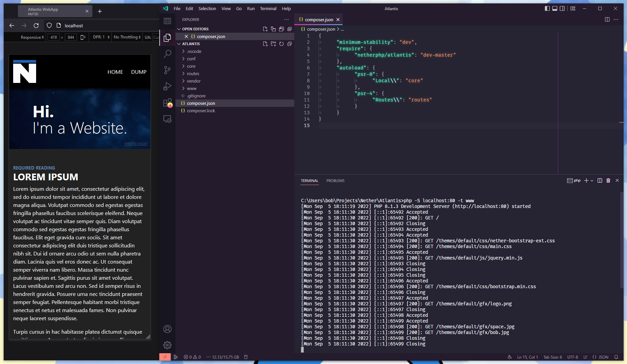Click the remote window status bar indicator
Viewport: 627px width, 364px height.
pos(165,357)
